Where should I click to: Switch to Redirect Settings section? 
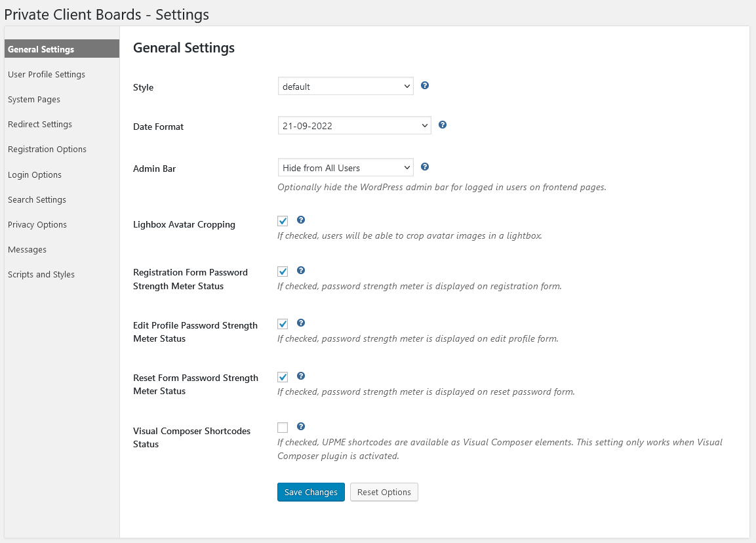pyautogui.click(x=40, y=124)
